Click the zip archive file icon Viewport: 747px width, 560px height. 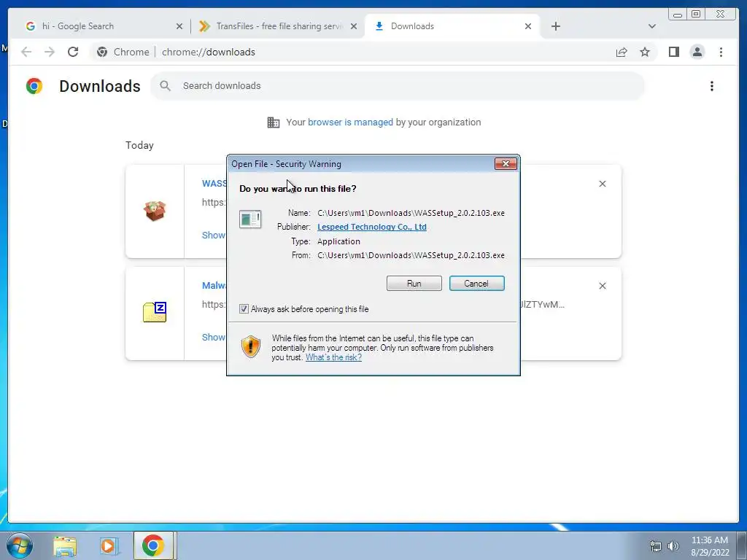pos(155,312)
